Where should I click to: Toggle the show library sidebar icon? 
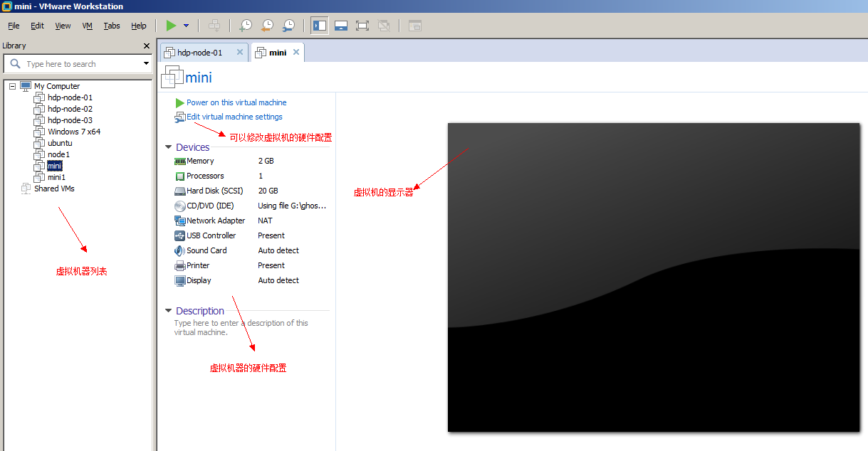320,26
